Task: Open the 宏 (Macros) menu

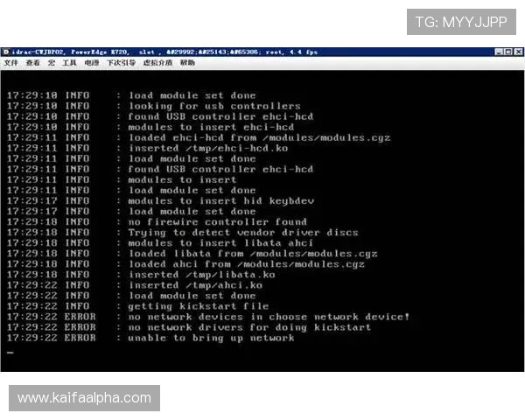Action: (x=52, y=63)
